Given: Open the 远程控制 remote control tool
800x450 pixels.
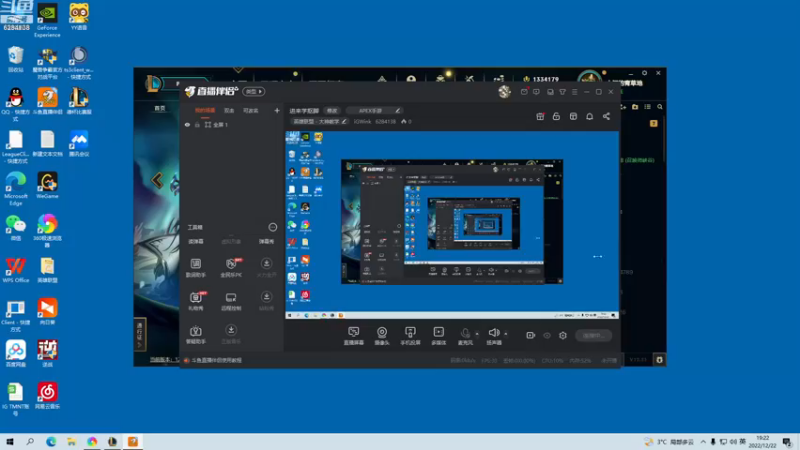Looking at the screenshot, I should point(231,301).
